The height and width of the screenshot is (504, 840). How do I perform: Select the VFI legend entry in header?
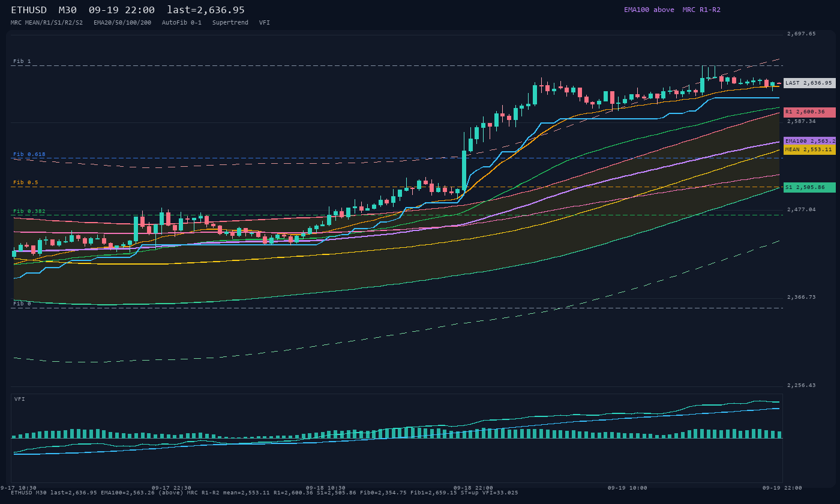[x=265, y=22]
